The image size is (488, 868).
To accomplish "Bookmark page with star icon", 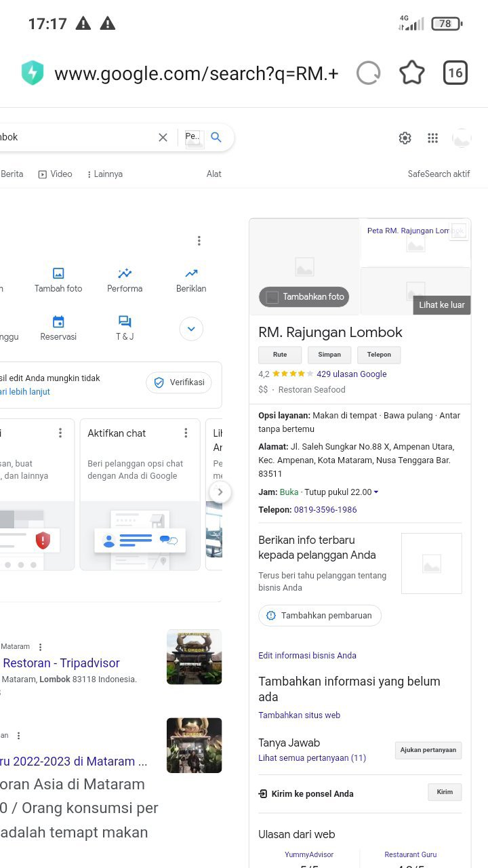I will click(x=411, y=73).
